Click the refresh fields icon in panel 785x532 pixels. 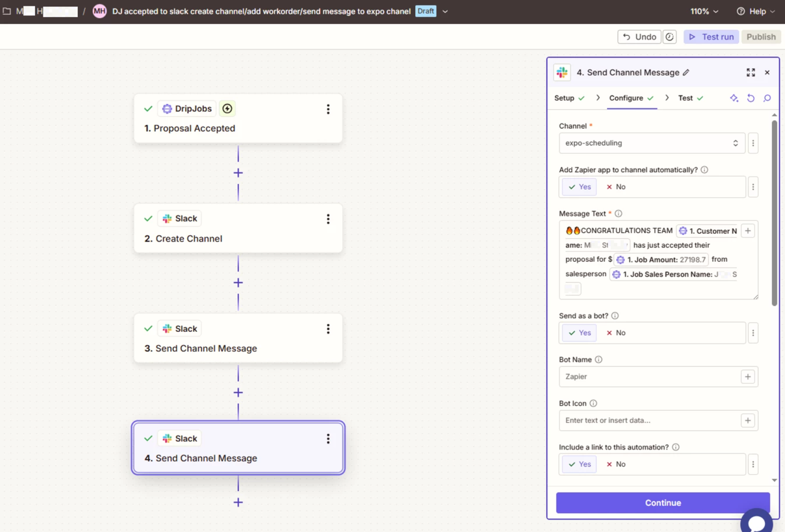click(751, 98)
